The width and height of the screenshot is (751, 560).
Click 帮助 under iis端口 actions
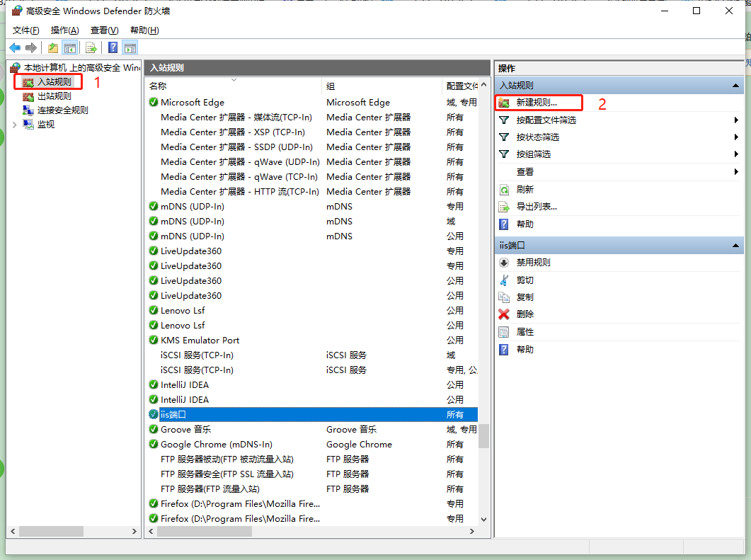tap(525, 350)
